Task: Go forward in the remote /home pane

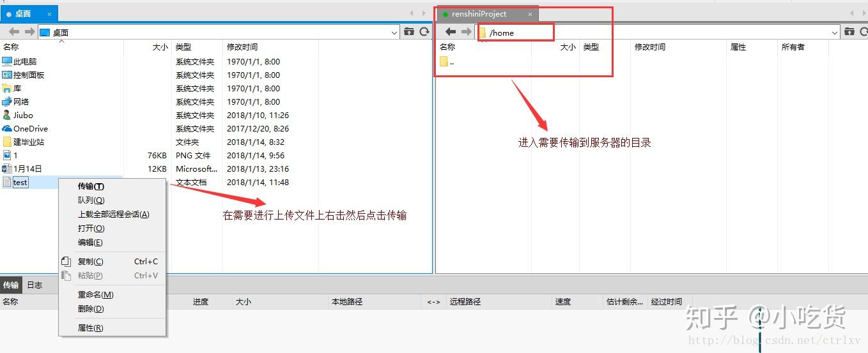Action: tap(466, 32)
